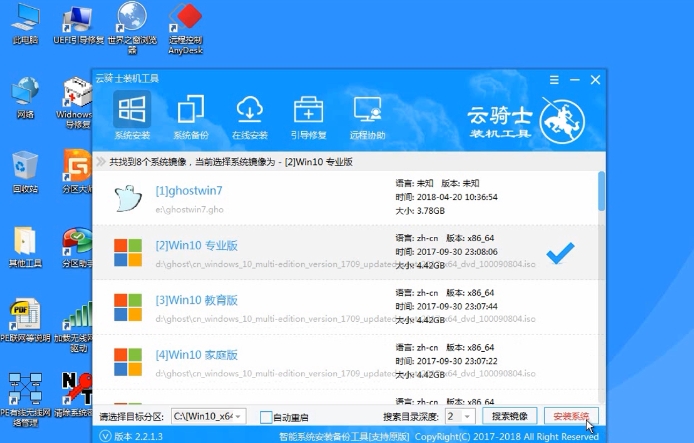Click the Windows logo of Win10 专业版
694x443 pixels.
(128, 253)
